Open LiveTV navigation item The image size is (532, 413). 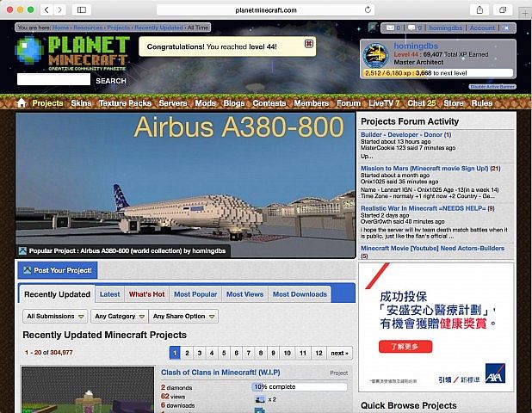[x=384, y=103]
